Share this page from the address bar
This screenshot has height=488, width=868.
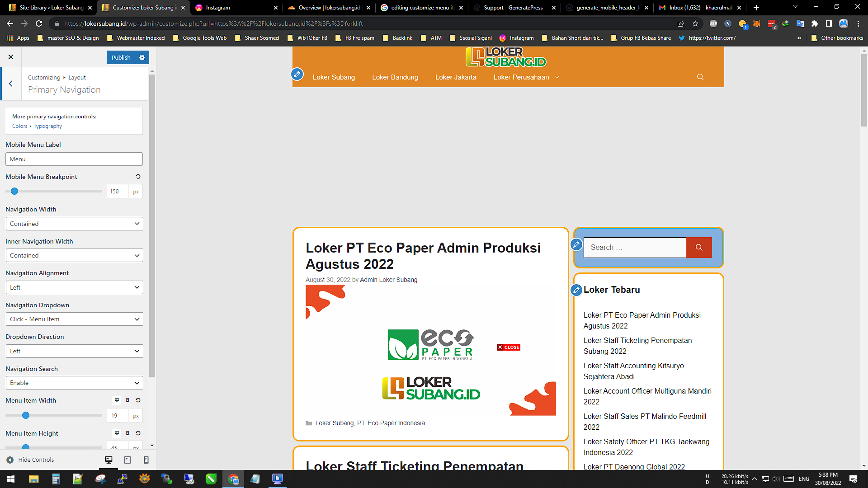[x=681, y=23]
